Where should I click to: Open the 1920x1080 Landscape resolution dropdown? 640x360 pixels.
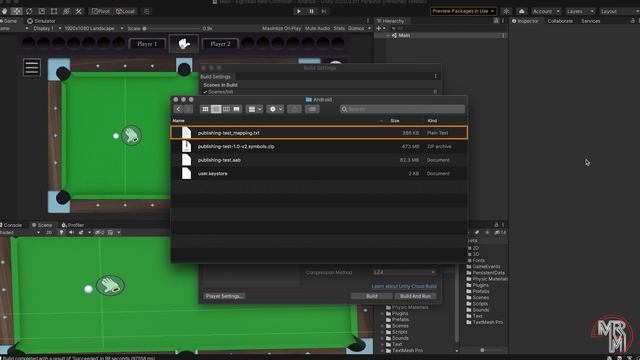(x=93, y=29)
